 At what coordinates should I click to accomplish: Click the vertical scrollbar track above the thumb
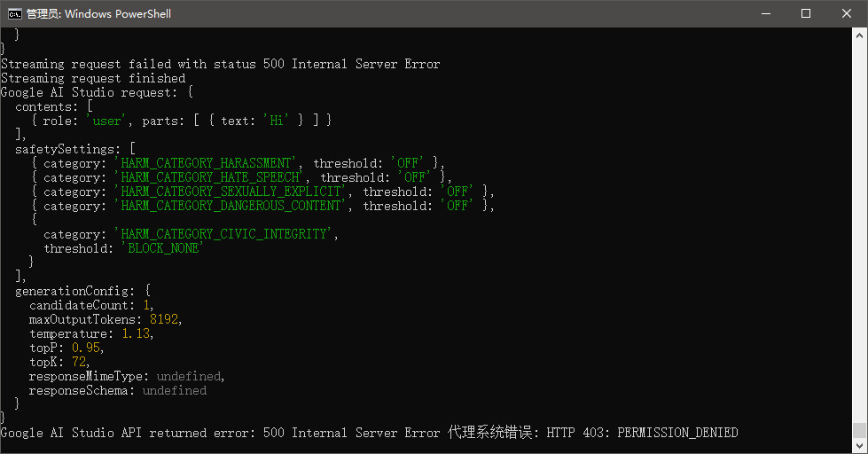pyautogui.click(x=860, y=222)
